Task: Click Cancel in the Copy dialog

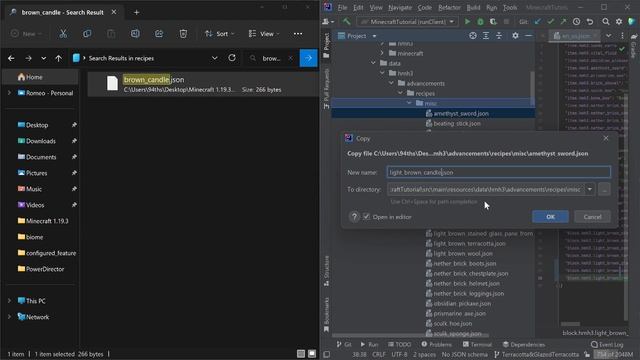Action: 592,217
